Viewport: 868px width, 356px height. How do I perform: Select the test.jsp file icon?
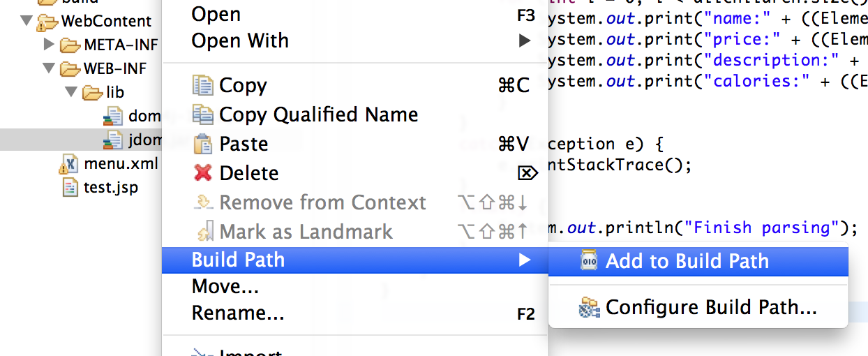[x=70, y=187]
